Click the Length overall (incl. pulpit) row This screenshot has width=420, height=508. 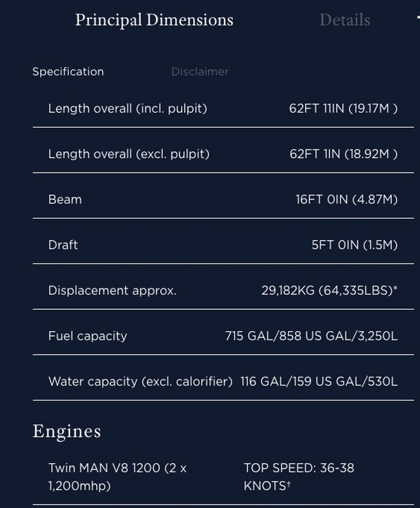coord(223,109)
